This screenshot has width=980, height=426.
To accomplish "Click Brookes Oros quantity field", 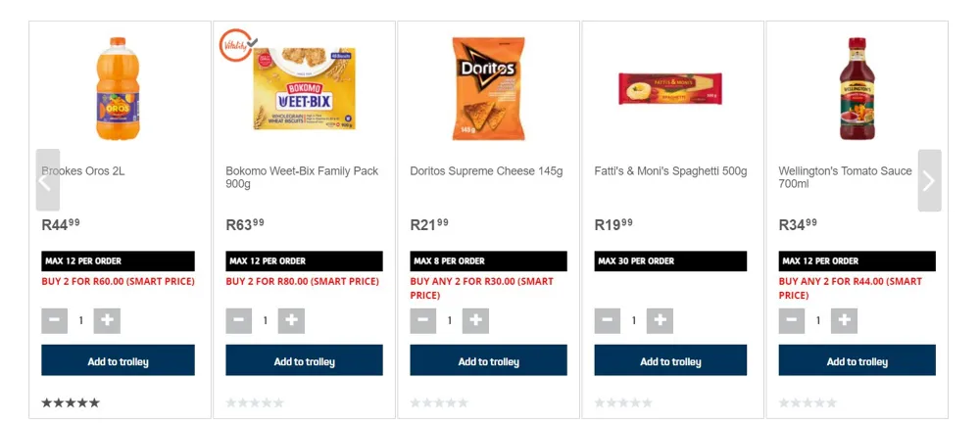I will pyautogui.click(x=81, y=320).
